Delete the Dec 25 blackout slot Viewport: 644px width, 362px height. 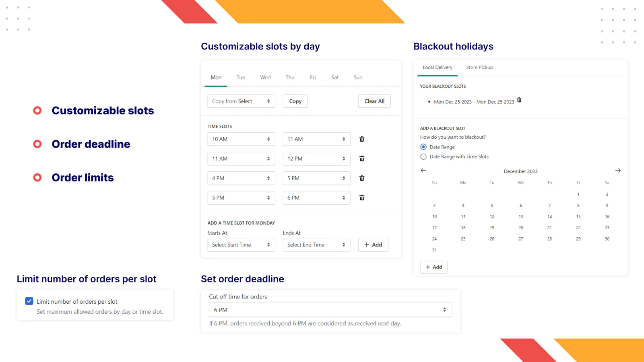pyautogui.click(x=519, y=101)
